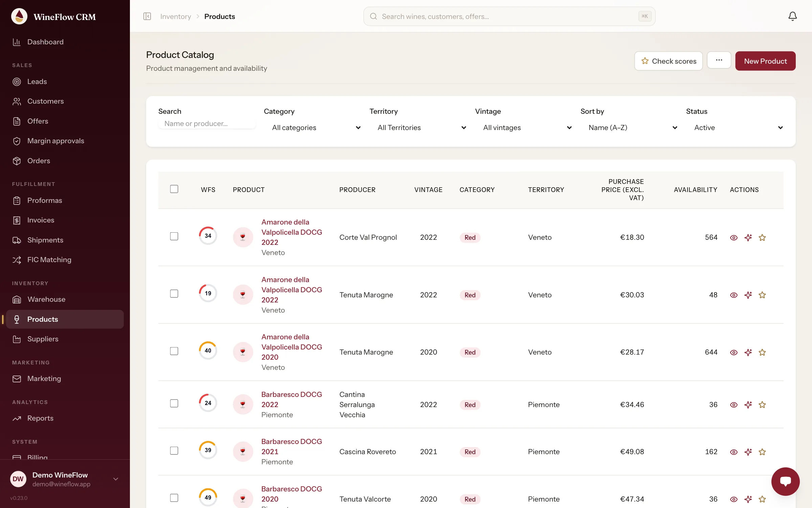This screenshot has width=812, height=508.
Task: Star the Tenuta Marogne 2020 Amarone
Action: coord(762,352)
